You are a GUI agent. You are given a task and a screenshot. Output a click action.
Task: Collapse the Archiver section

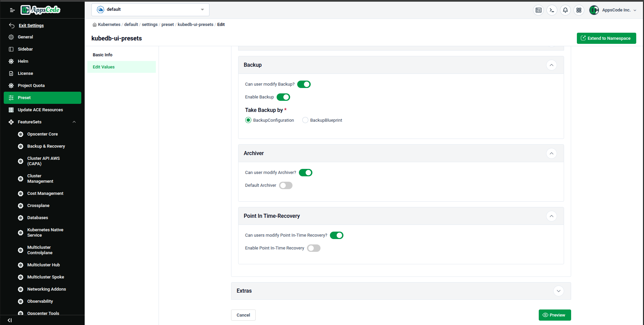[552, 153]
